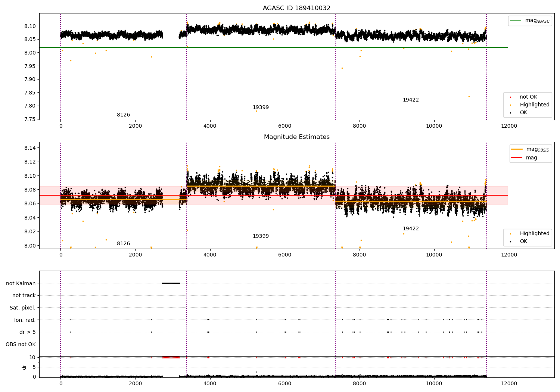Click the 'Ion. rad.' axis label

click(25, 320)
